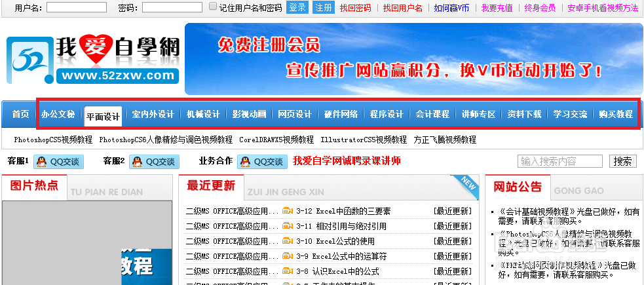Go to the 首页 nav tab

pyautogui.click(x=20, y=114)
